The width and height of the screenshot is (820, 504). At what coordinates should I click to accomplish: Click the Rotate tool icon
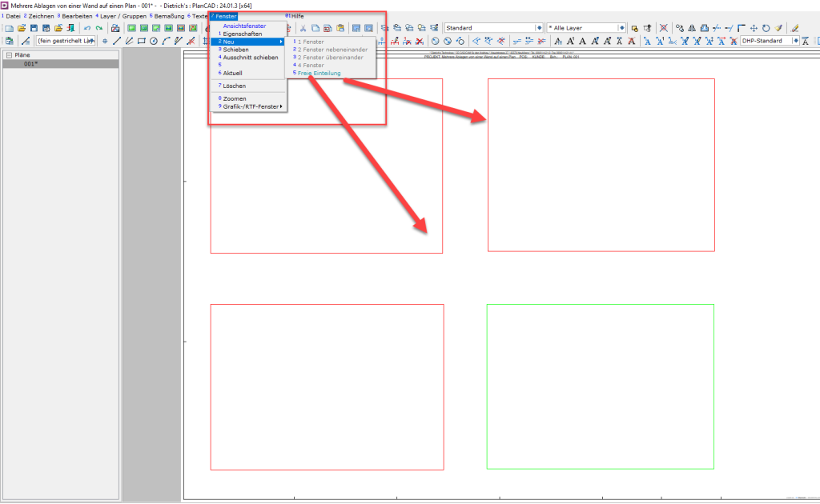[766, 28]
